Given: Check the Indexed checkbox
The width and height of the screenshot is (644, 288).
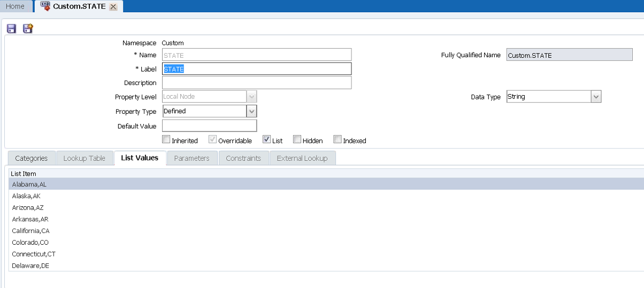Looking at the screenshot, I should (338, 140).
